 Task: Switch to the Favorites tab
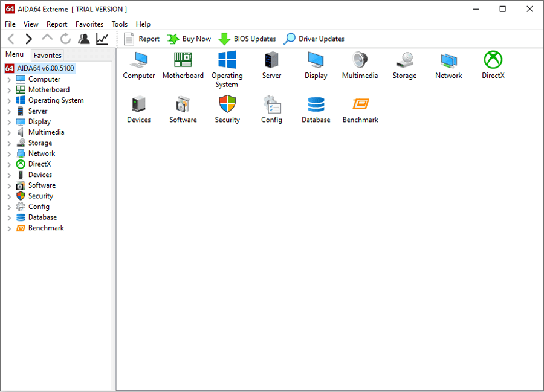pyautogui.click(x=47, y=55)
